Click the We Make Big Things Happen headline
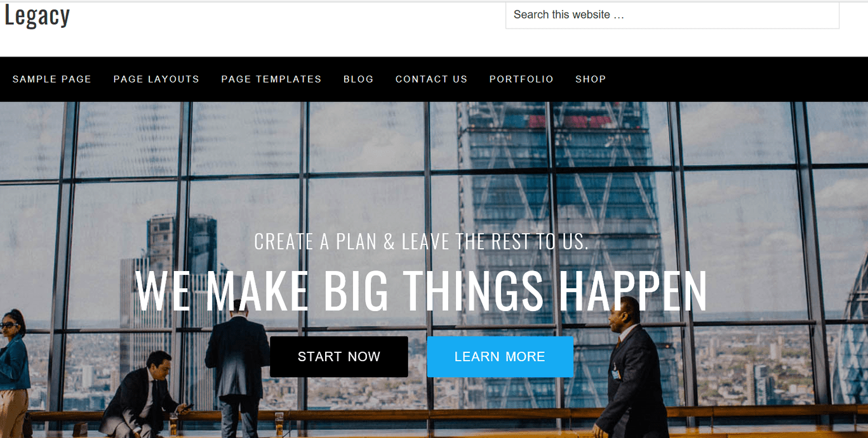The image size is (868, 438). [x=422, y=291]
